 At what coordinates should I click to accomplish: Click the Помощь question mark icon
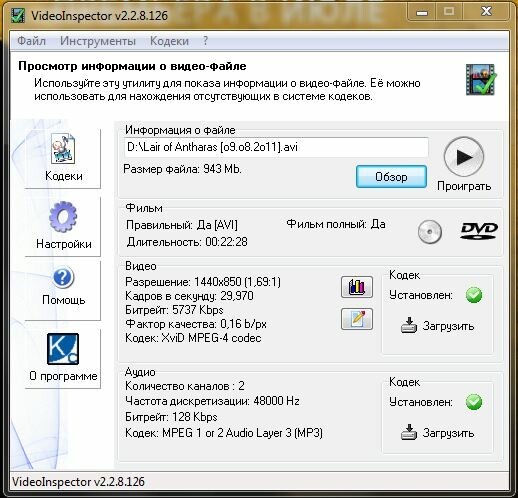tap(63, 277)
